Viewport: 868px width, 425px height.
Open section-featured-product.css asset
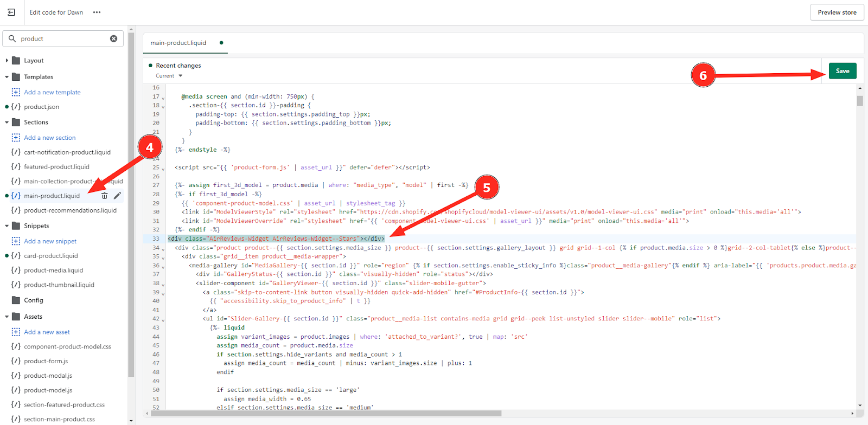click(x=64, y=404)
